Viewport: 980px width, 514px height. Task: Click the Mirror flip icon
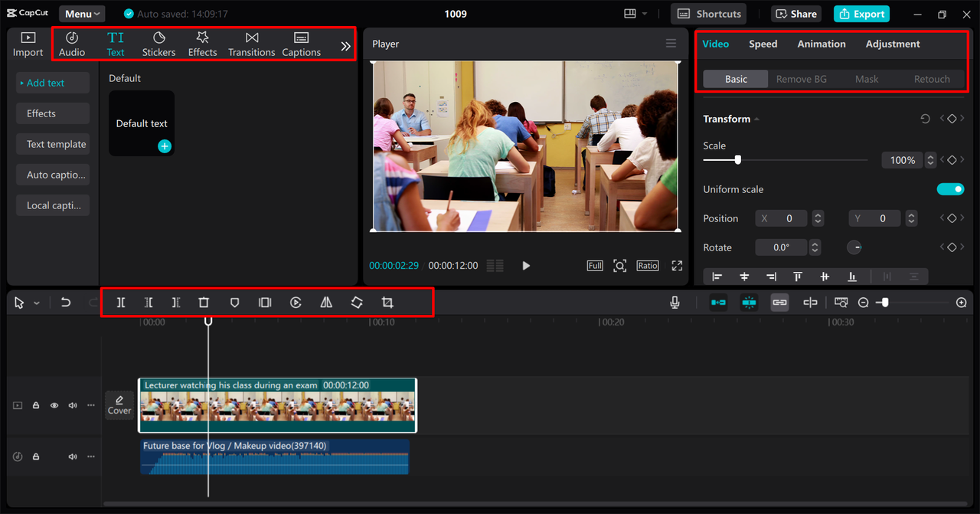tap(326, 303)
